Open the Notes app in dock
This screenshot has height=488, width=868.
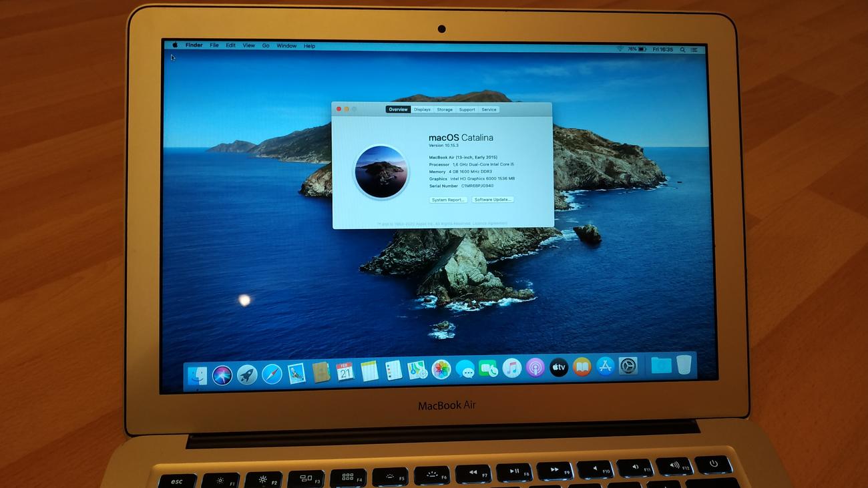pos(369,371)
